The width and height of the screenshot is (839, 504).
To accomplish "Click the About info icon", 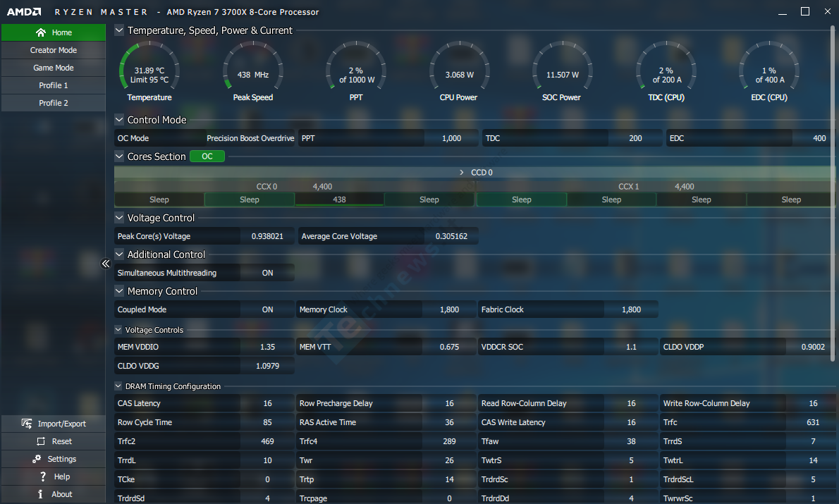I will (x=40, y=494).
